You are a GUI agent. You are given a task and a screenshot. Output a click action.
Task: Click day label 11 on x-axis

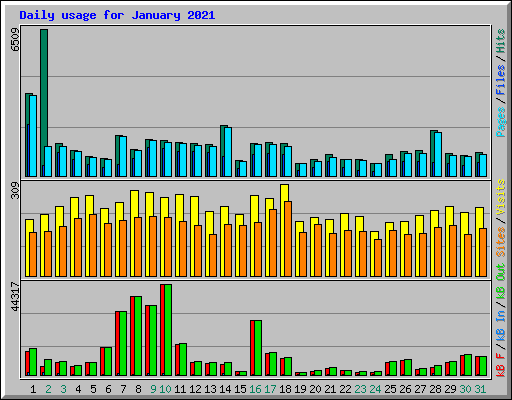coord(180,389)
